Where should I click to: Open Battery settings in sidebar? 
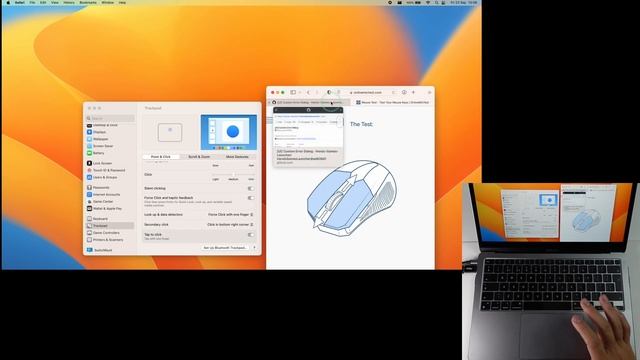(x=98, y=153)
